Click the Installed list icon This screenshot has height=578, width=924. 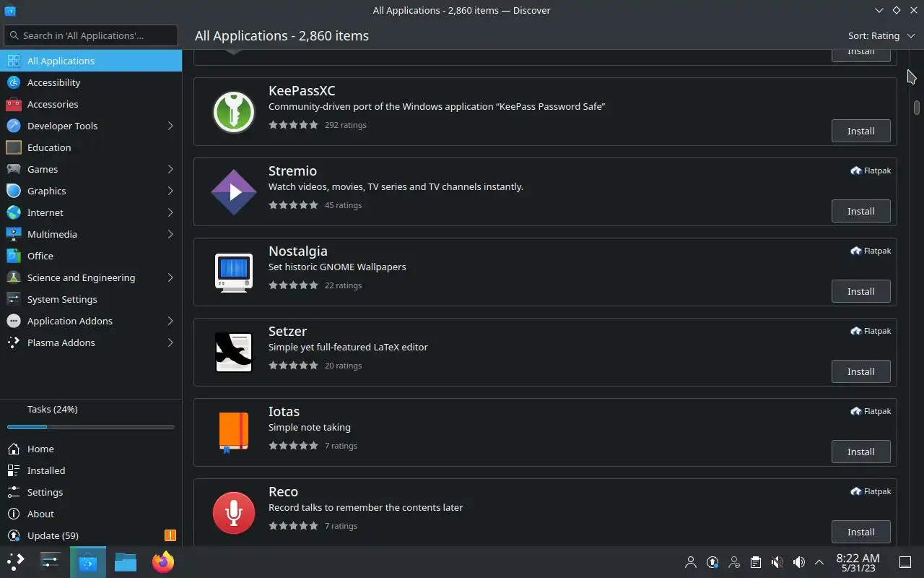click(13, 470)
